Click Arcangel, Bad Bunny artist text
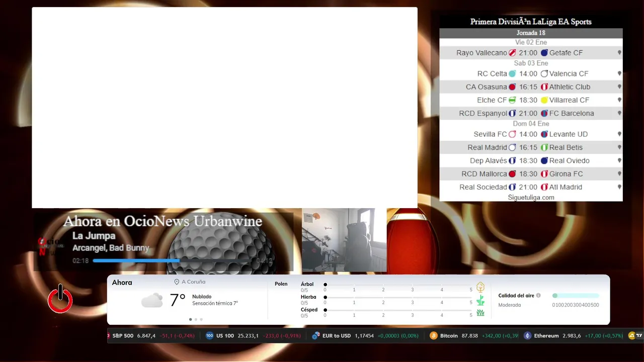The image size is (644, 362). click(x=111, y=248)
